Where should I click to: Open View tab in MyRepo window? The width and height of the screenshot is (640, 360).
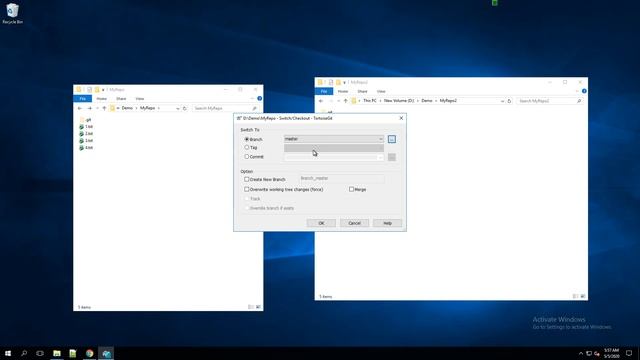[140, 99]
